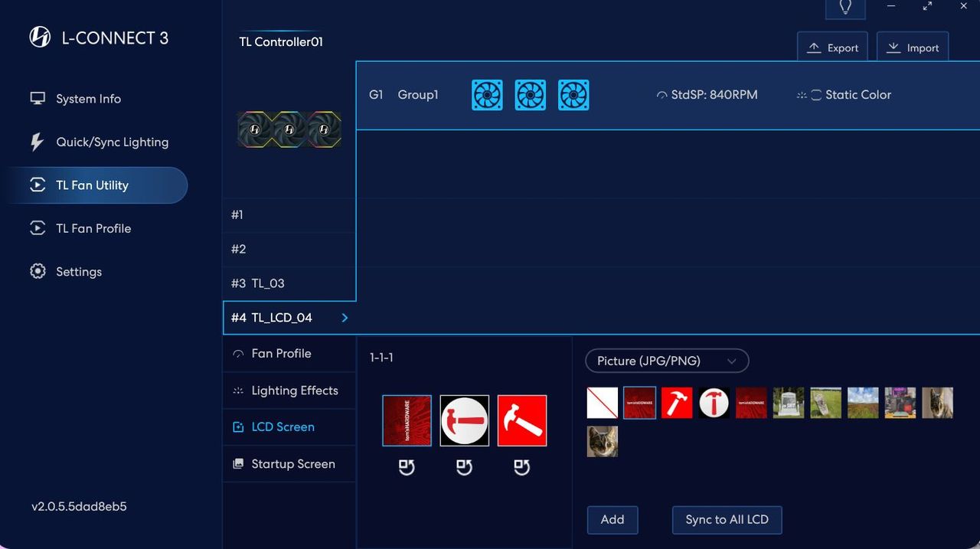Select the first fan icon in Group1
The width and height of the screenshot is (980, 549).
coord(487,95)
